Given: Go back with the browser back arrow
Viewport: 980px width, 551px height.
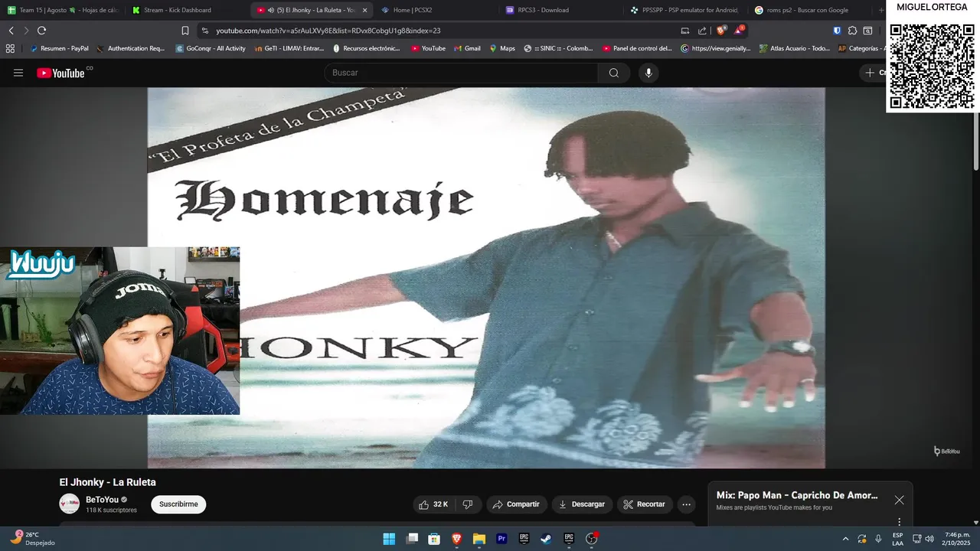Looking at the screenshot, I should [11, 31].
